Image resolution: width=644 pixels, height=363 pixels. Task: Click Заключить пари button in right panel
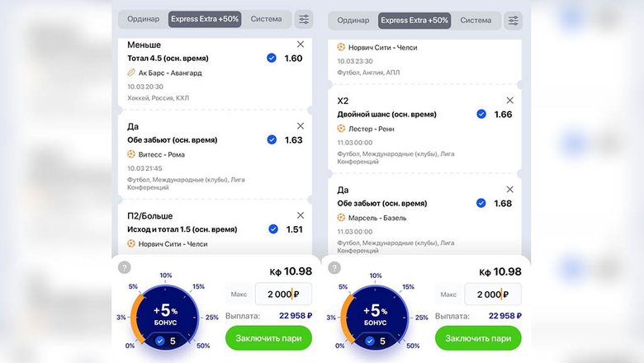point(478,338)
